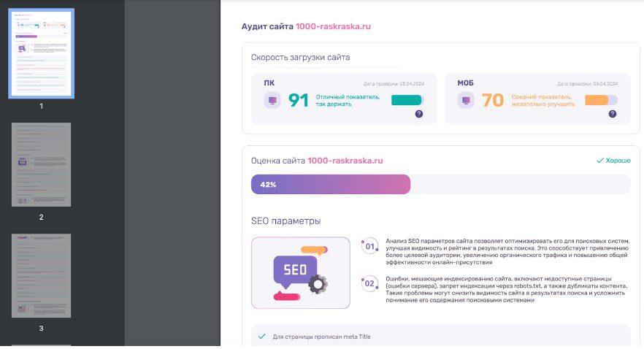The image size is (644, 349).
Task: Select the page 1 thumbnail
Action: coord(41,53)
